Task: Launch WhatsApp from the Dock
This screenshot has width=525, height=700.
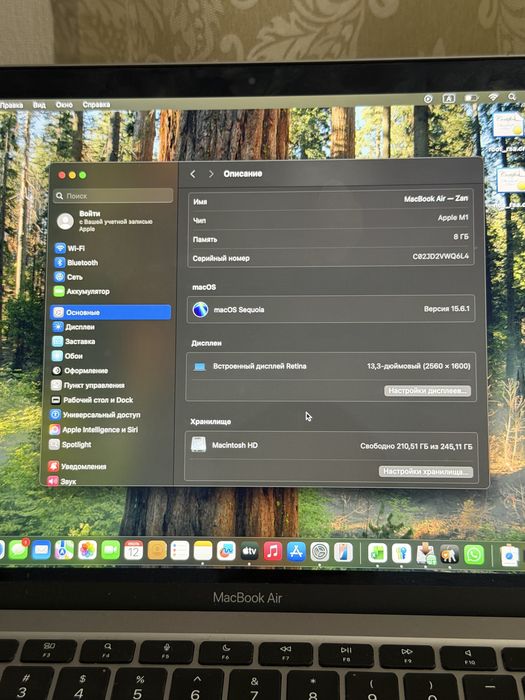Action: click(x=474, y=555)
